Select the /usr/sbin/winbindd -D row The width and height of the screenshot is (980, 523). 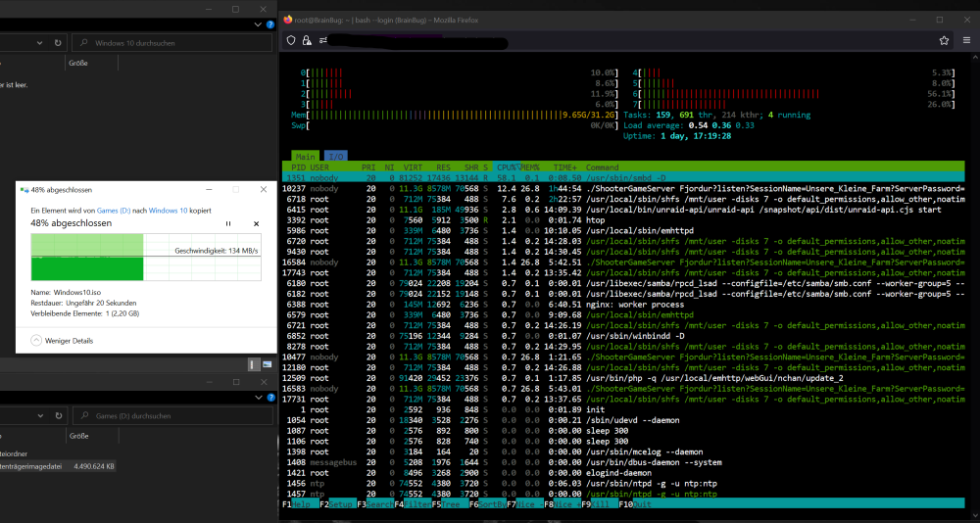(x=623, y=336)
